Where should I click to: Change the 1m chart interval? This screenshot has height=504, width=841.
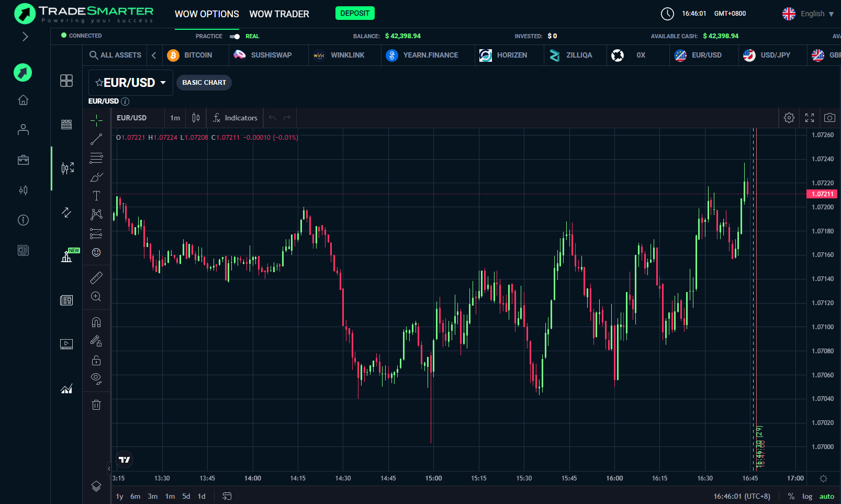[175, 118]
